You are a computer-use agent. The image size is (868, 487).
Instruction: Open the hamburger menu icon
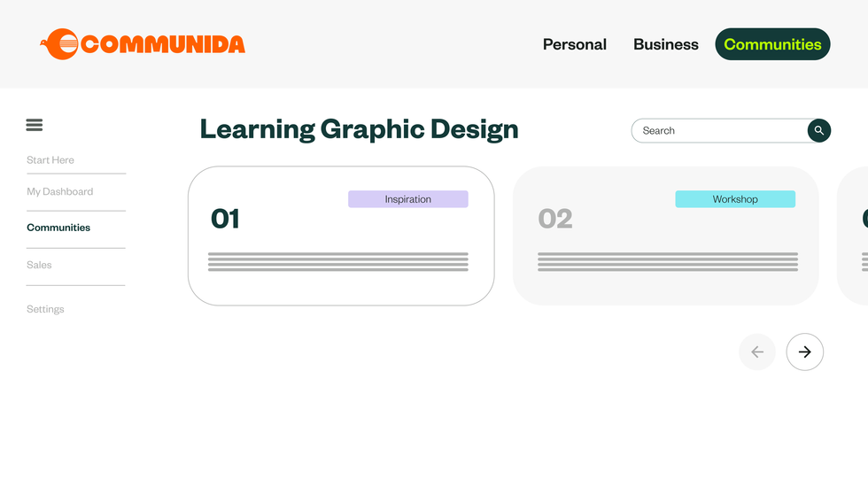(35, 125)
